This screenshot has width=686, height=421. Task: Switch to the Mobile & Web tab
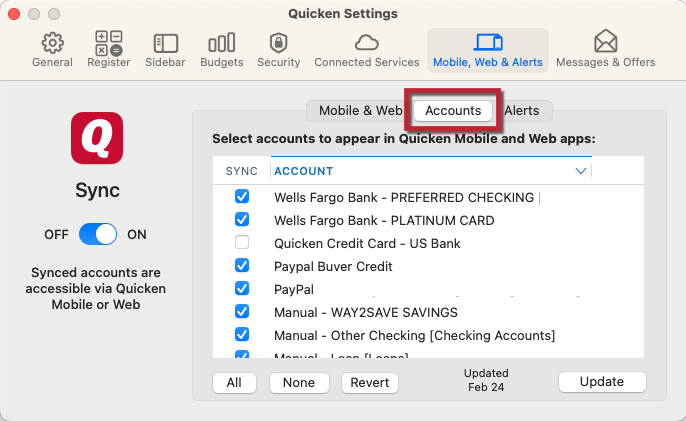click(x=360, y=111)
